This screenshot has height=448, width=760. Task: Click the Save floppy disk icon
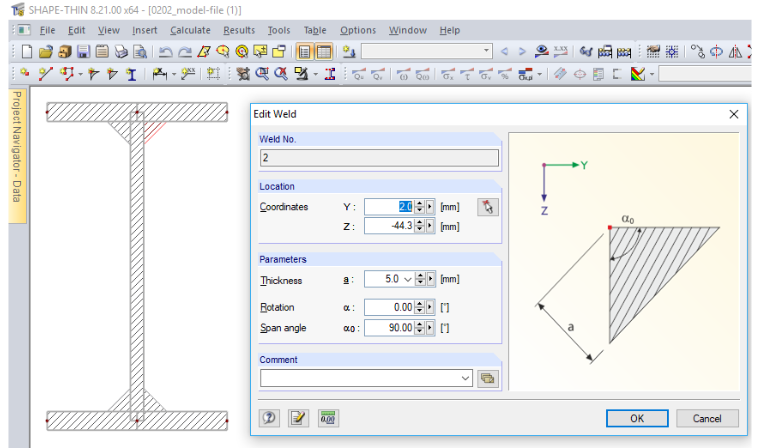(83, 51)
